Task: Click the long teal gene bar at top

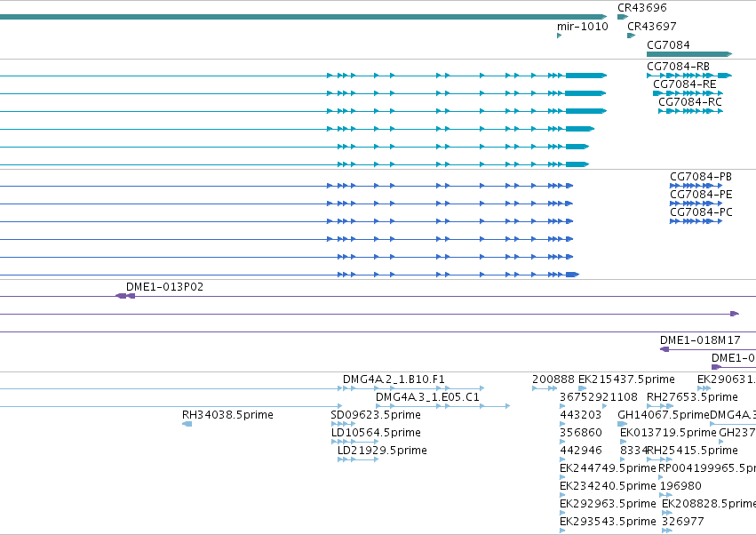Action: [x=304, y=17]
